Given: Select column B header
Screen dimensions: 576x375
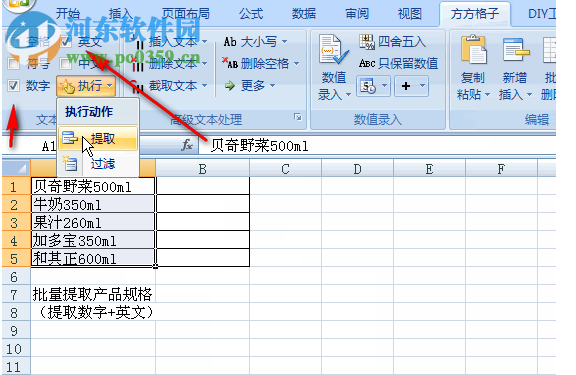Looking at the screenshot, I should (202, 169).
